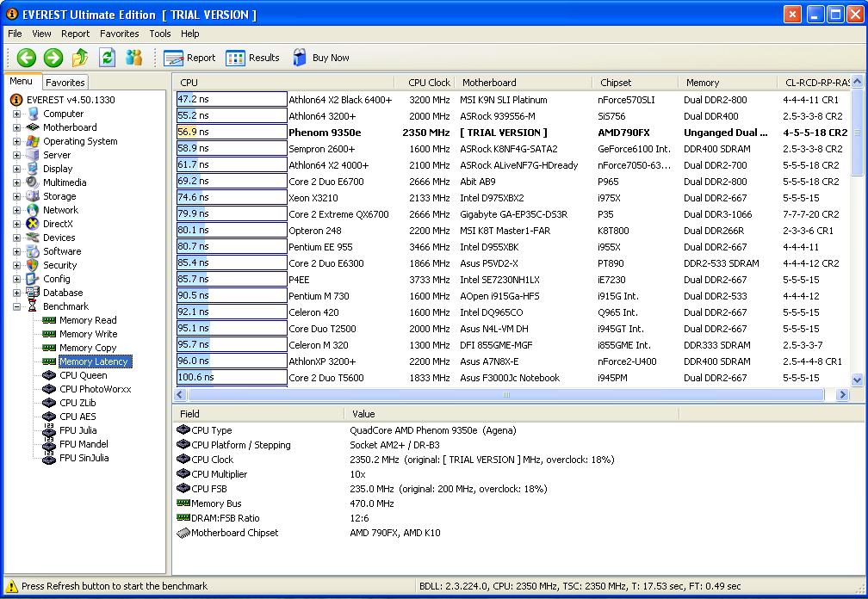Select the DirectX tree icon

[34, 224]
